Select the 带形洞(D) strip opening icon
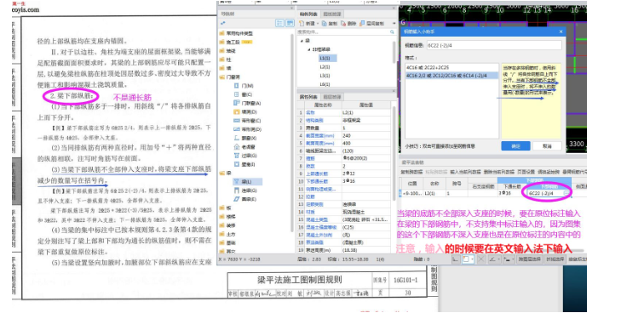This screenshot has height=313, width=644. 237,129
